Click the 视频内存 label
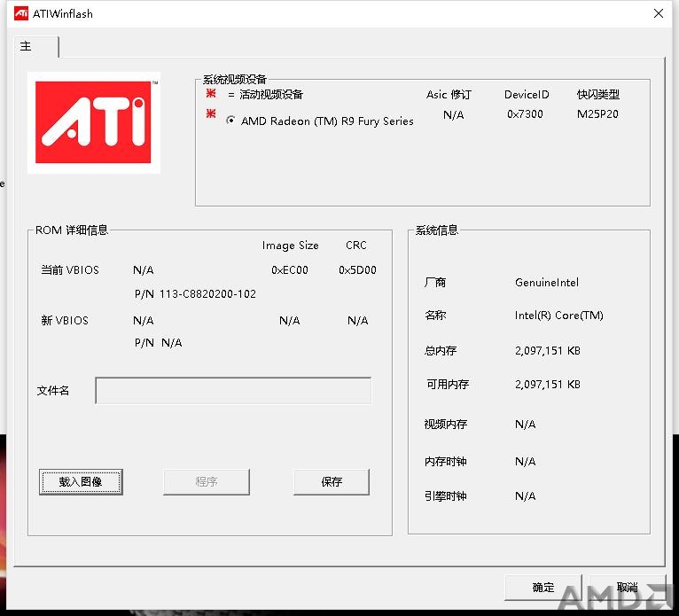This screenshot has width=679, height=616. [446, 425]
